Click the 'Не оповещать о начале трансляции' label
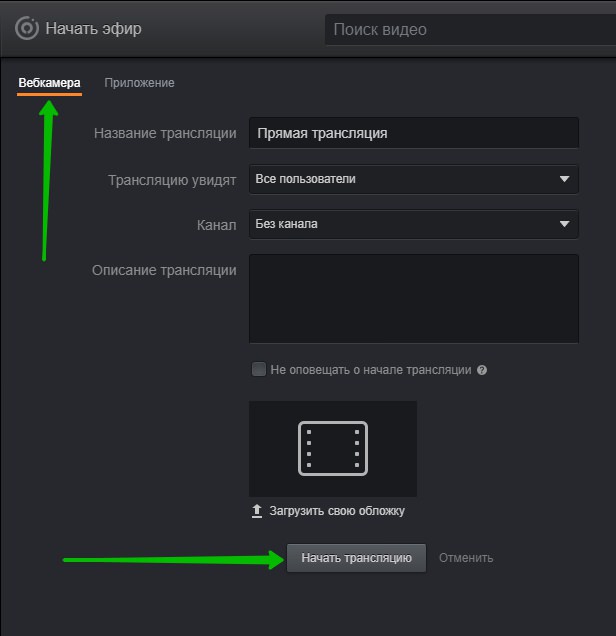The height and width of the screenshot is (636, 616). click(371, 369)
